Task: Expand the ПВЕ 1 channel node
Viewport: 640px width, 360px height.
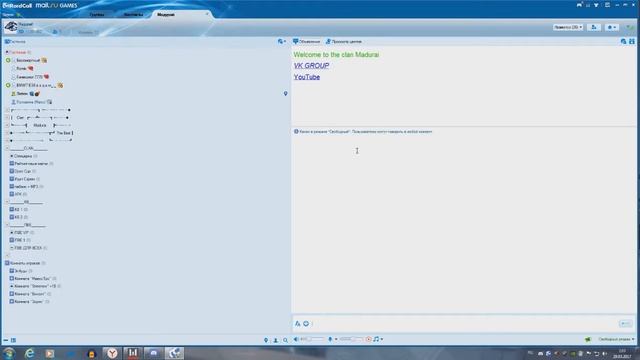Action: 11,240
